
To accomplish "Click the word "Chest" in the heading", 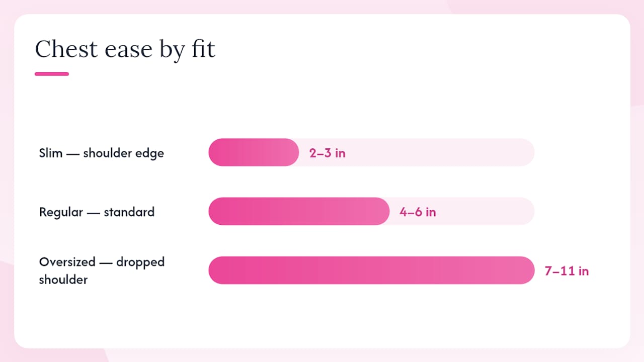I will click(x=66, y=49).
